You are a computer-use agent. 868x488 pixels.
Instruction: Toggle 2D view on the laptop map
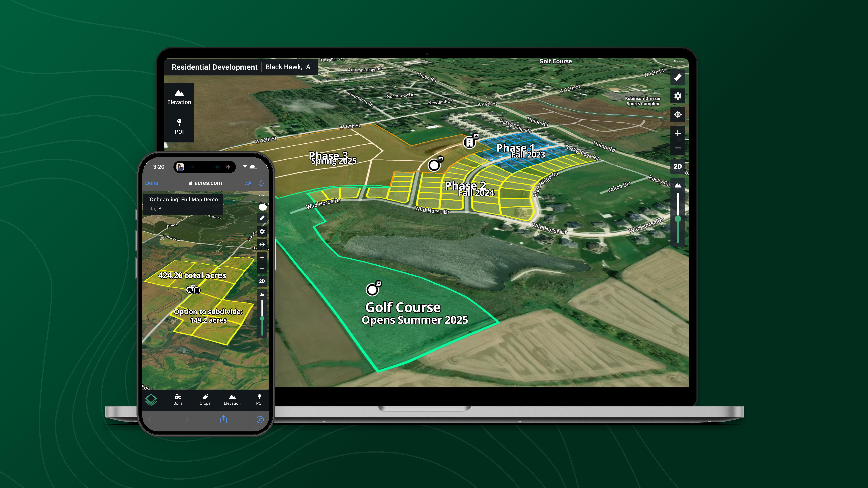678,166
